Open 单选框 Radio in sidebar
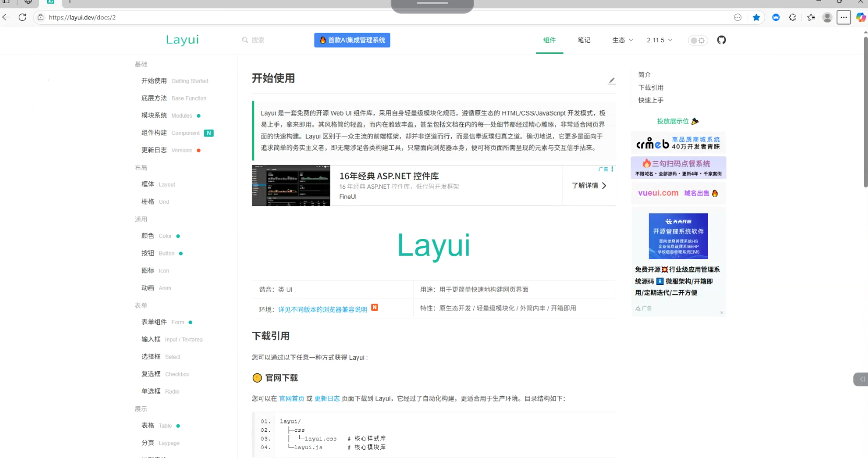 pyautogui.click(x=160, y=392)
